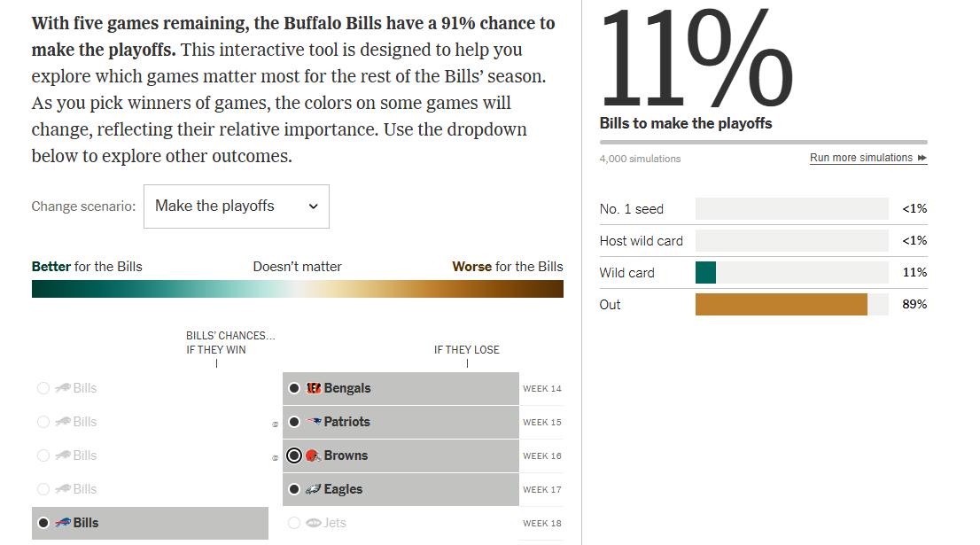
Task: Select the Bengals radio button for Week 14
Action: click(294, 388)
